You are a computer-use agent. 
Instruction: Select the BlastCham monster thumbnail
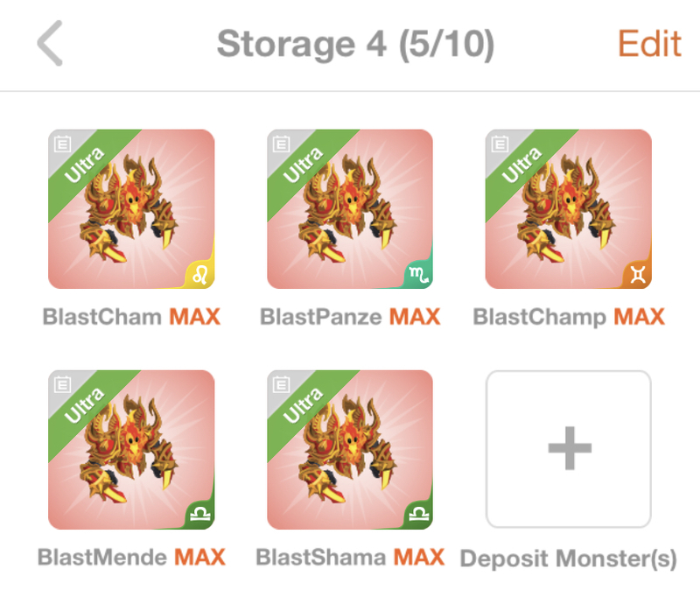131,209
